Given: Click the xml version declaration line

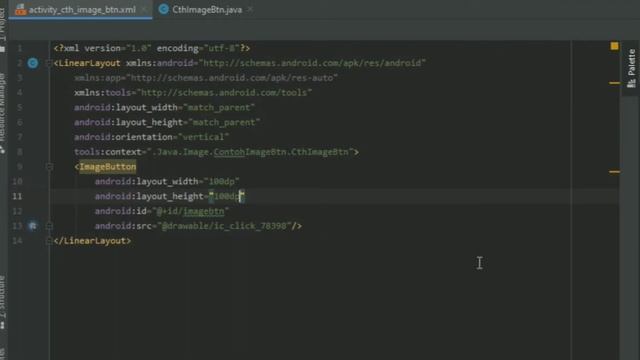Looking at the screenshot, I should (152, 48).
